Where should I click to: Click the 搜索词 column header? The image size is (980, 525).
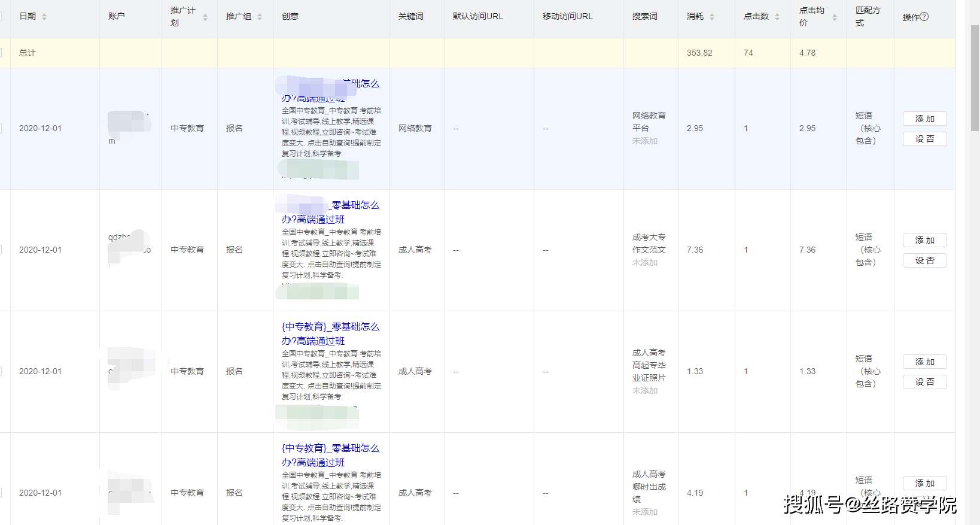(645, 16)
